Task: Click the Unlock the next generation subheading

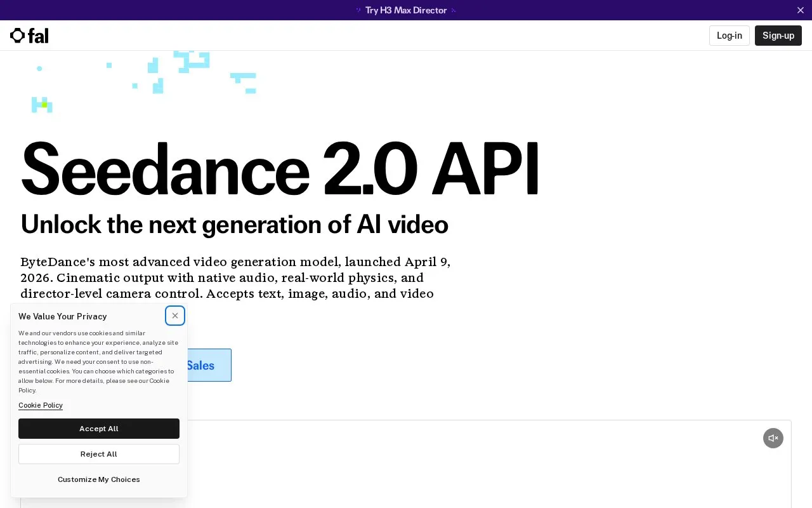Action: (235, 225)
